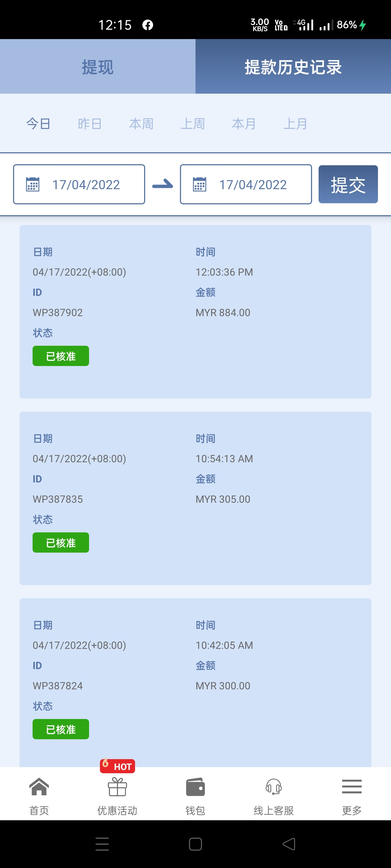Switch to the 提现 withdraw tab
Screen dimensions: 391x868
[x=98, y=67]
